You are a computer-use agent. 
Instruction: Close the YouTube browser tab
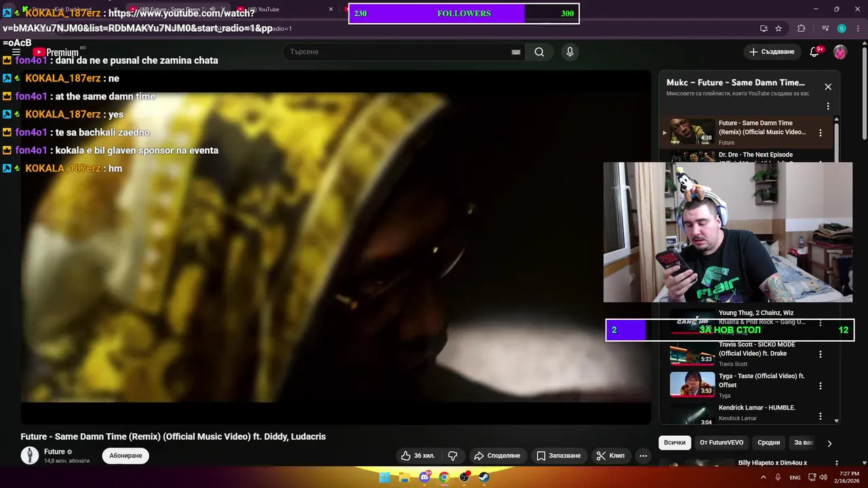pyautogui.click(x=331, y=9)
